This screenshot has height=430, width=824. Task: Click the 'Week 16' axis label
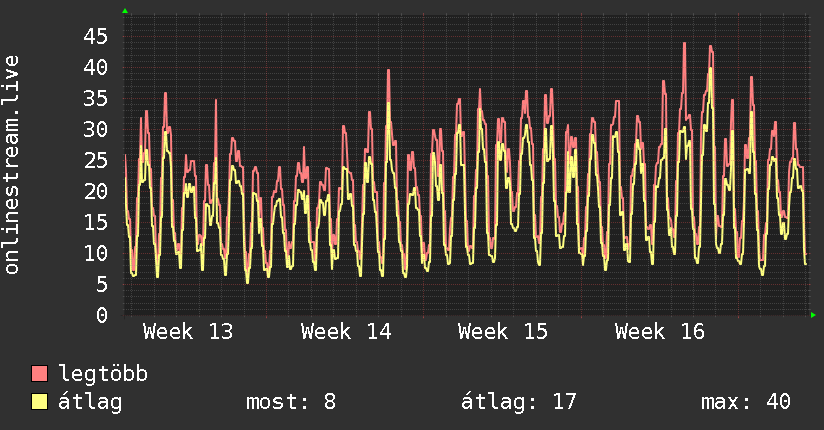(660, 332)
